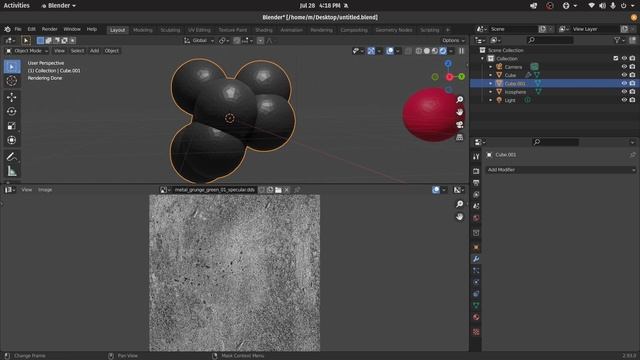Screen dimensions: 640x360
Task: Open the Add Modifier dropdown
Action: 561,170
